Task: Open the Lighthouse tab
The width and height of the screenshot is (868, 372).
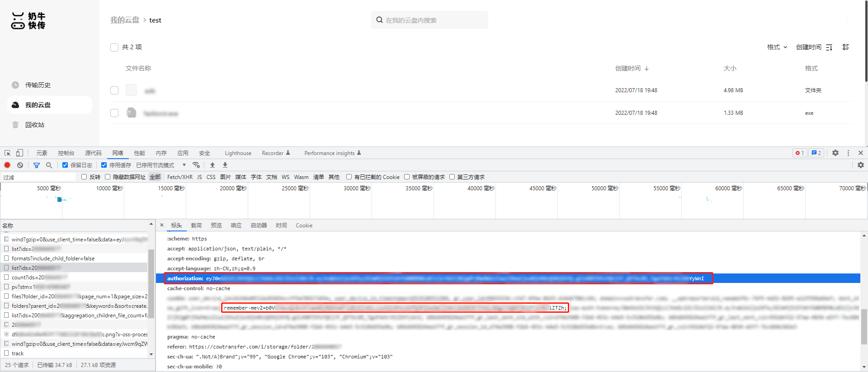Action: (x=238, y=153)
